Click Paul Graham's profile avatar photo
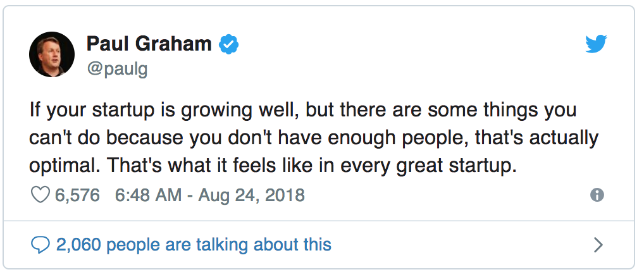Image resolution: width=644 pixels, height=272 pixels. [x=52, y=54]
